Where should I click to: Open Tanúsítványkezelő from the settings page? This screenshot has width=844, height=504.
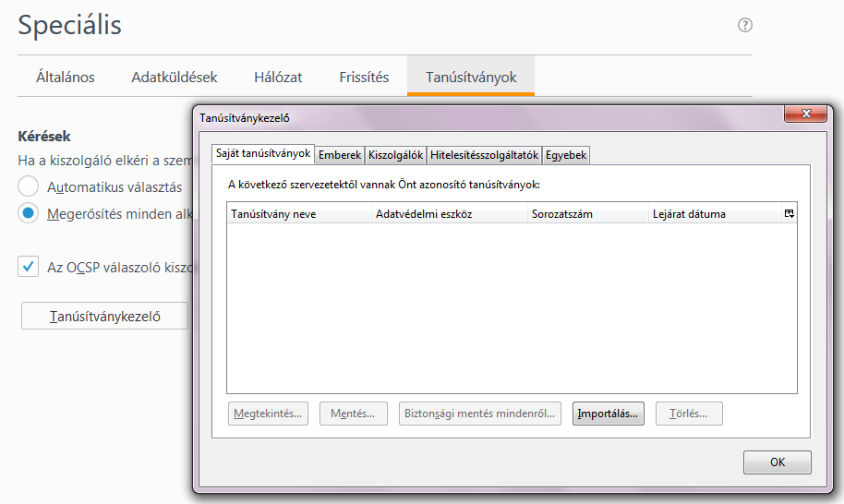(104, 317)
